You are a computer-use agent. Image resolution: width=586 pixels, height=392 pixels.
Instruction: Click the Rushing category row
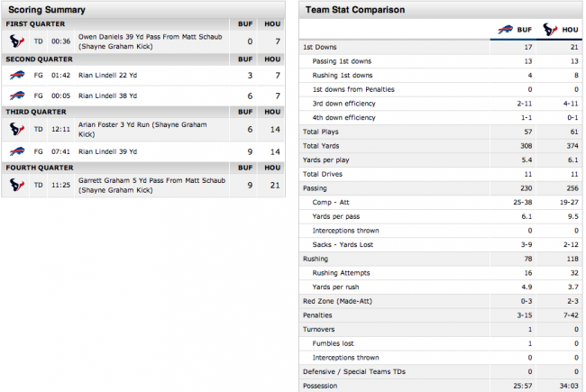441,259
